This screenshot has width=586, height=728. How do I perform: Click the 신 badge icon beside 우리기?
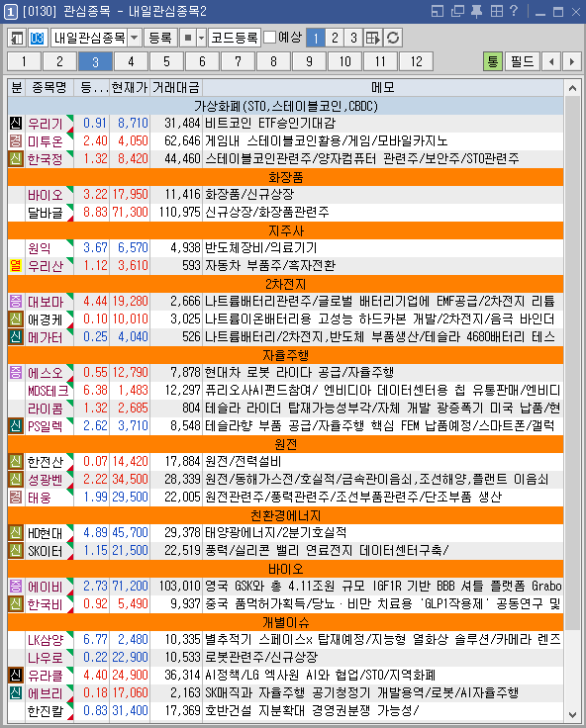tap(16, 123)
